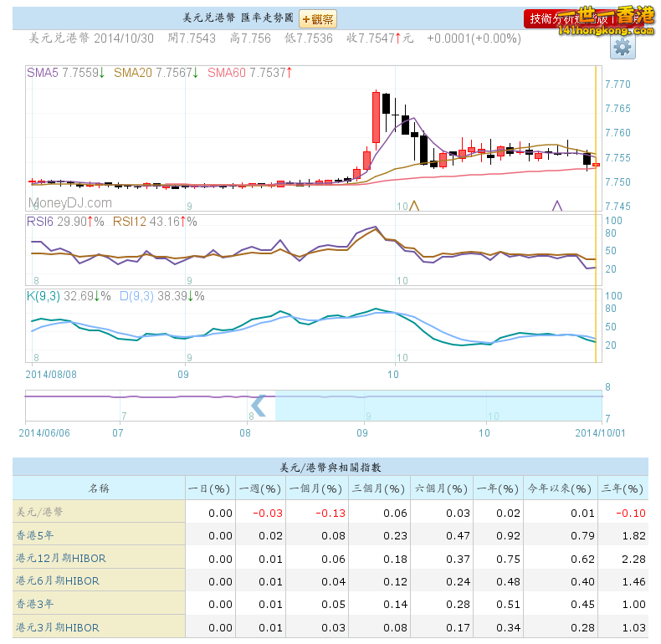Open the 港元6月期HIBOR link
The height and width of the screenshot is (644, 661).
[x=58, y=580]
